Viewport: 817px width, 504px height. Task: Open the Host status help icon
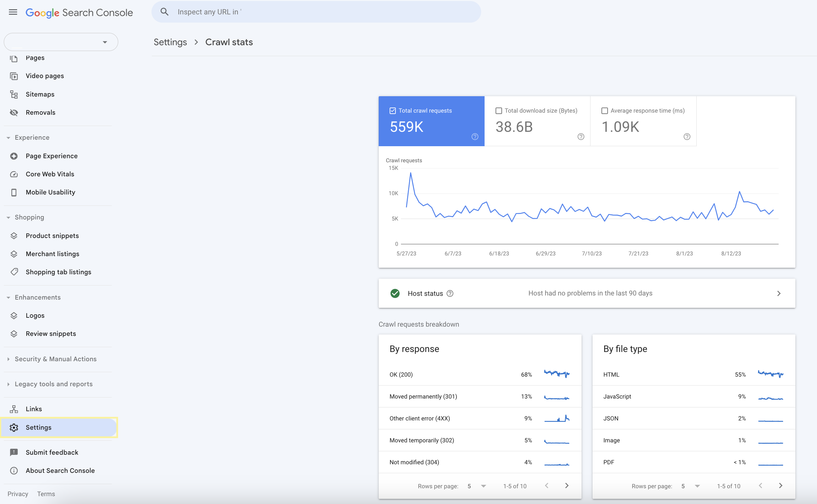[x=450, y=293]
